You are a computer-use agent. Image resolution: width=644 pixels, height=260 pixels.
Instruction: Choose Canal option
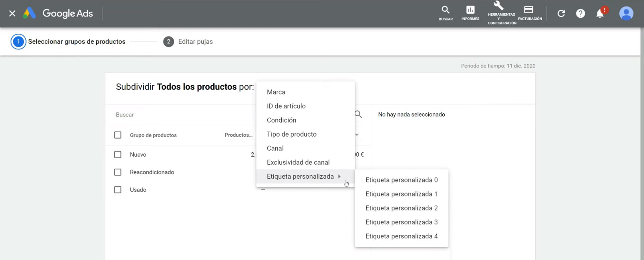coord(305,148)
